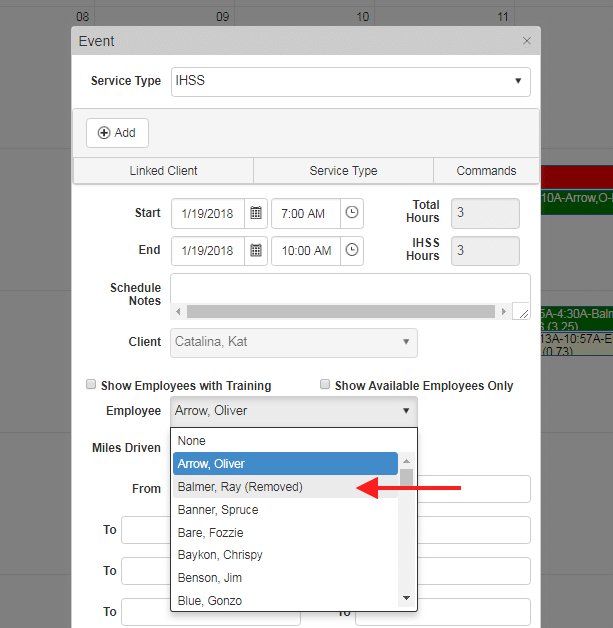
Task: Click the Linked Client column header
Action: pos(163,171)
